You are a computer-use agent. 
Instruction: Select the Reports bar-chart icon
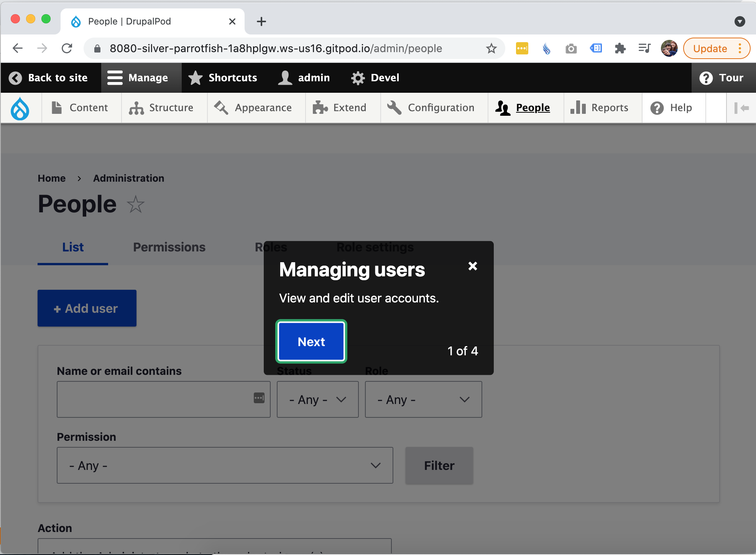(579, 108)
